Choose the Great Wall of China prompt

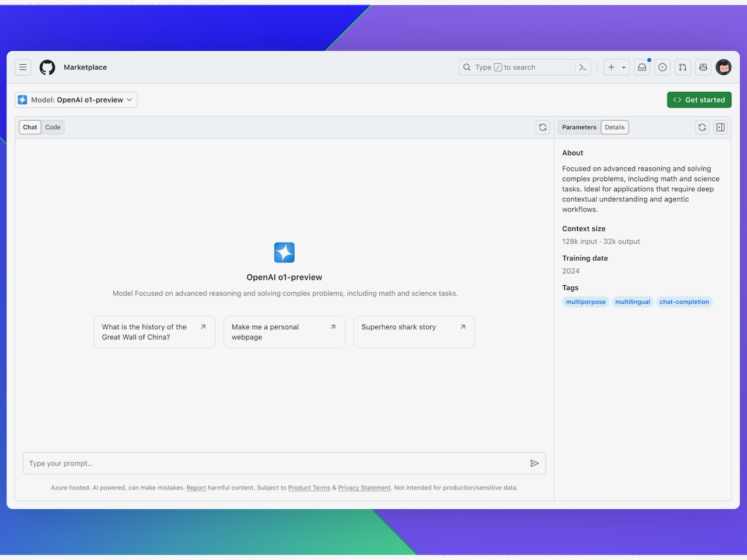click(x=155, y=332)
